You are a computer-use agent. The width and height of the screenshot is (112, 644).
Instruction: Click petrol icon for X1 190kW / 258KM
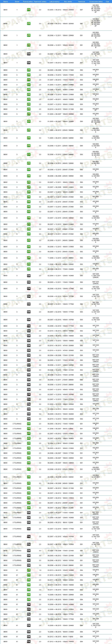(29, 595)
